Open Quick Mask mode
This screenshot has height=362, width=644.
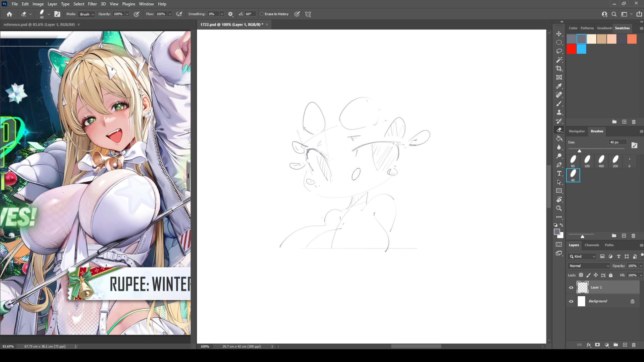pyautogui.click(x=559, y=244)
